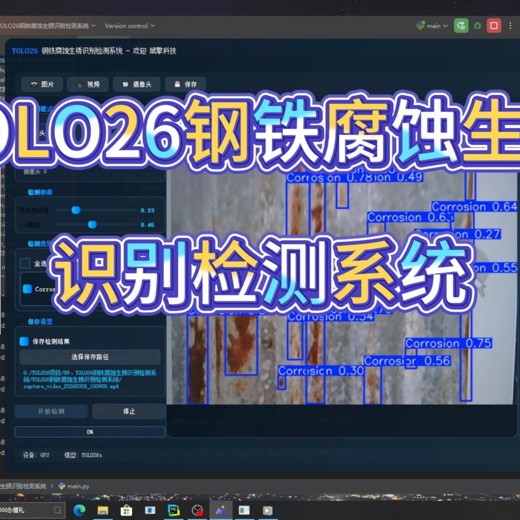Click the 图片 image source button
The image size is (520, 520).
(x=42, y=84)
